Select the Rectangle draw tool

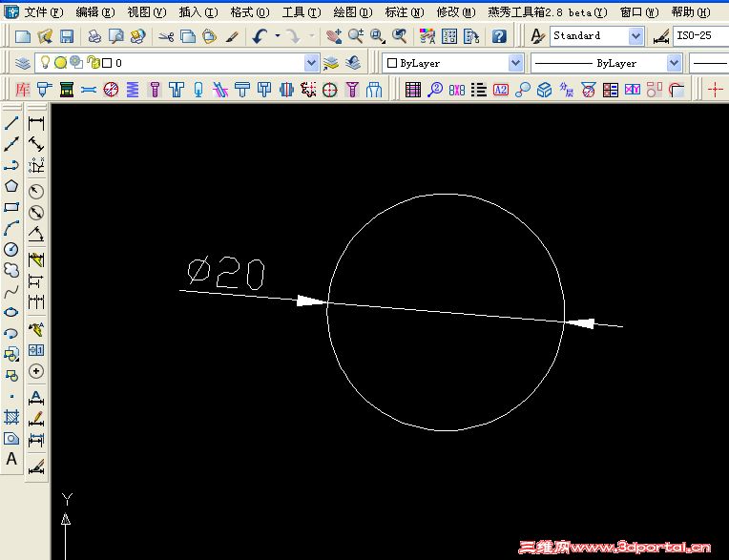11,207
